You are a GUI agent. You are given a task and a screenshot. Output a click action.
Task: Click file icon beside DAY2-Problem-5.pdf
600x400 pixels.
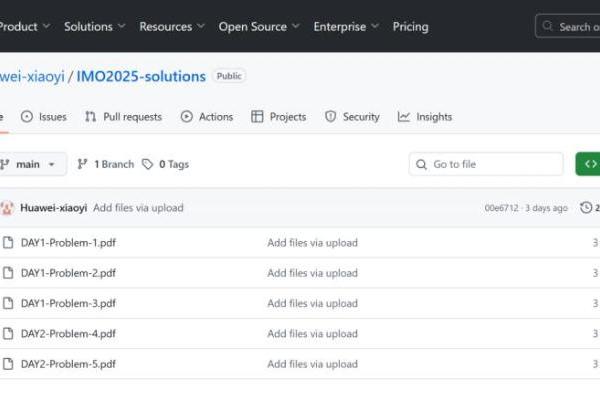coord(8,364)
